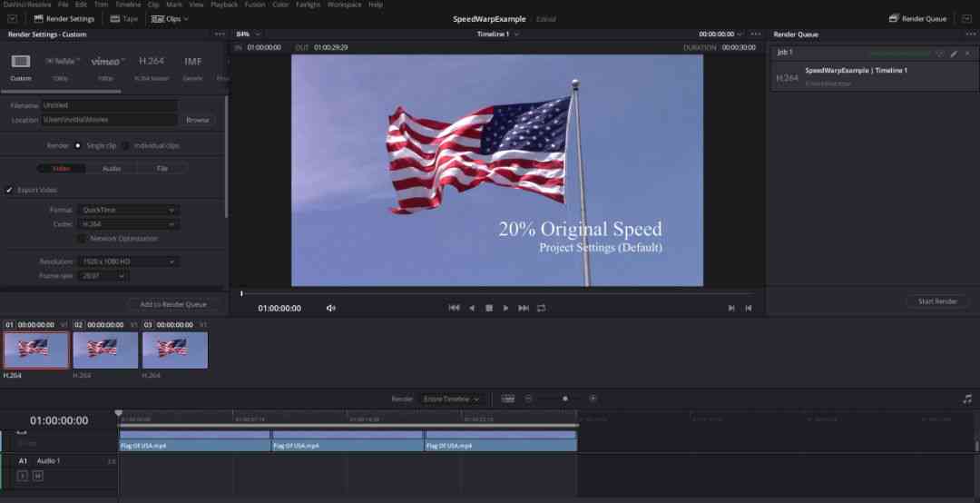Stop playback in the viewer
The image size is (980, 503).
point(489,308)
